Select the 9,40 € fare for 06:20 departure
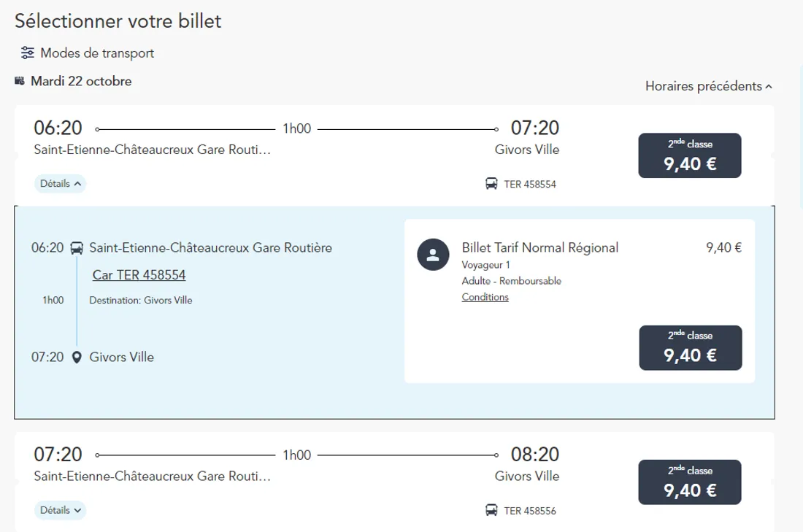The width and height of the screenshot is (803, 532). point(690,155)
